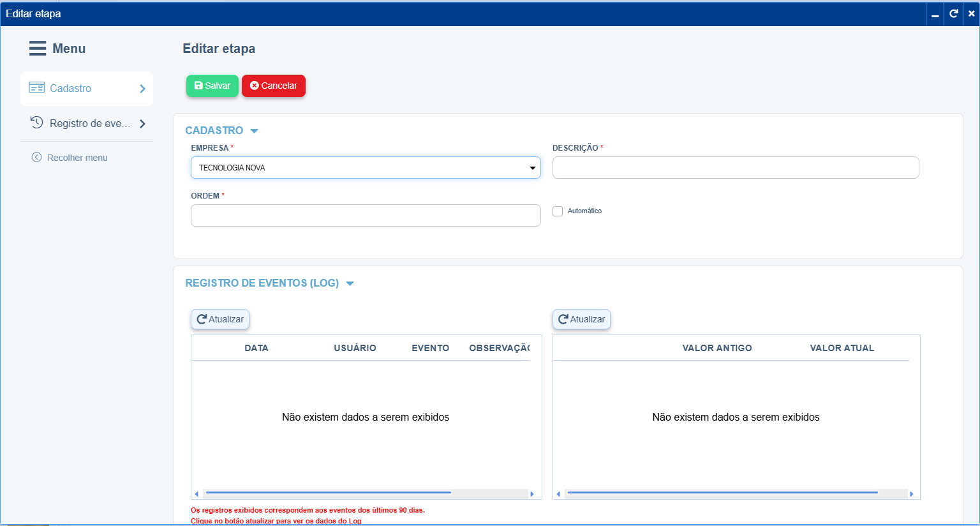Click the Cadastro sidebar icon
The width and height of the screenshot is (980, 526).
coord(36,88)
